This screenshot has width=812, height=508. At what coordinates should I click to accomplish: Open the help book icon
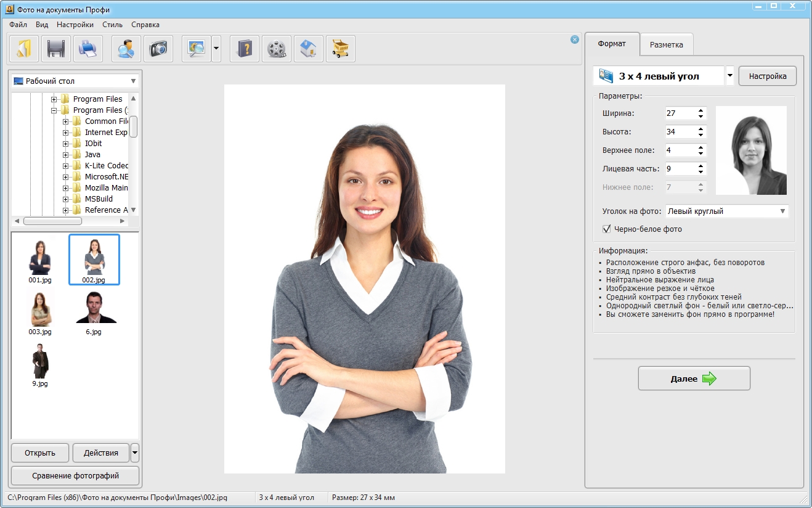pos(245,49)
